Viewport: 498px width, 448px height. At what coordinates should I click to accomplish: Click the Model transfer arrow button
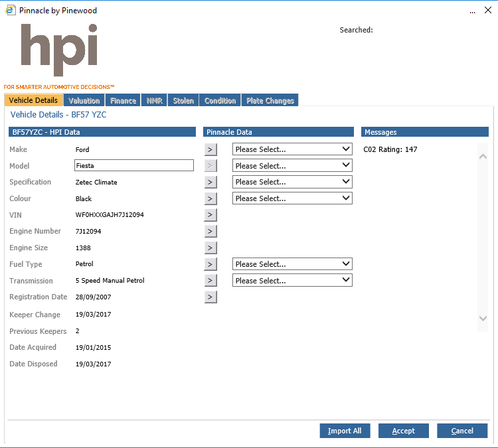click(210, 166)
